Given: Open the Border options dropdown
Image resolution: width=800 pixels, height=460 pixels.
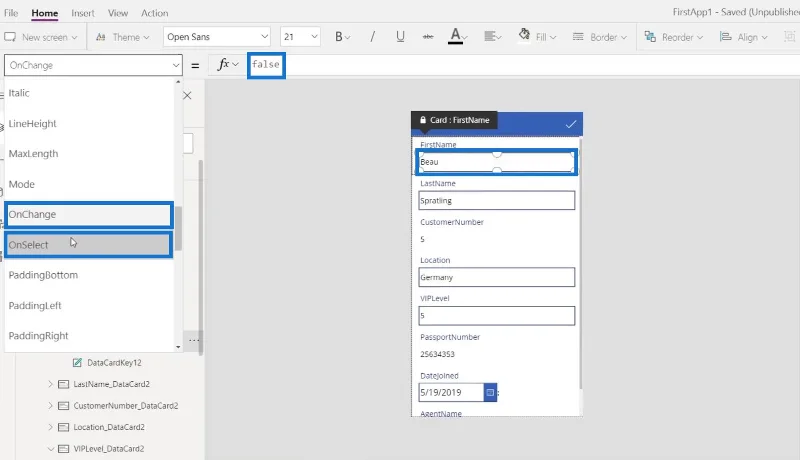Looking at the screenshot, I should click(x=599, y=37).
